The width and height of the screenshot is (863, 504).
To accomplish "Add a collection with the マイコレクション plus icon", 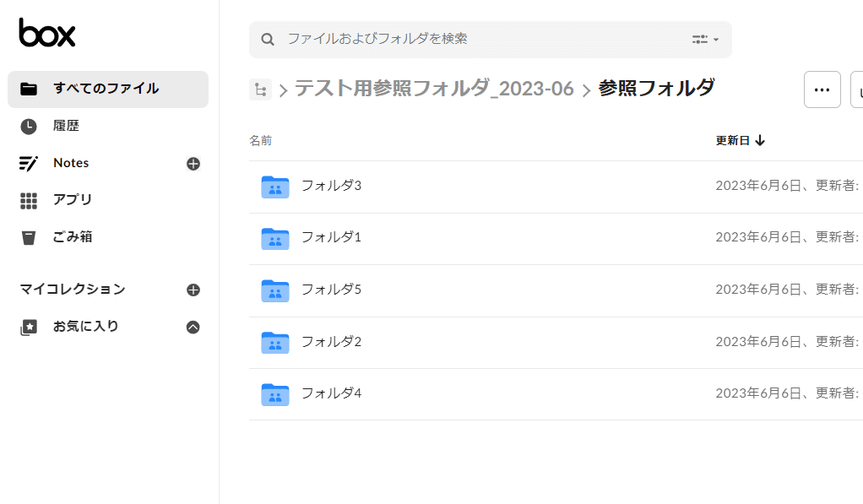I will pos(193,290).
